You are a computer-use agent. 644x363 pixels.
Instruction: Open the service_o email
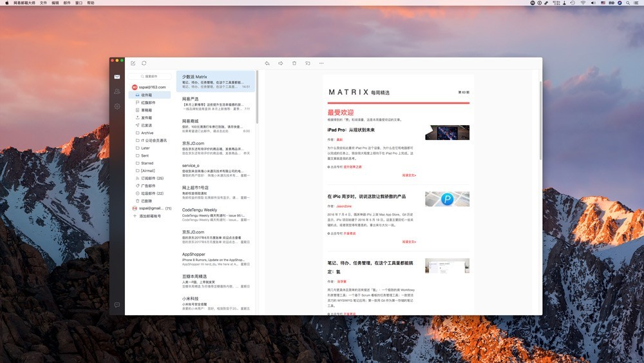(216, 170)
